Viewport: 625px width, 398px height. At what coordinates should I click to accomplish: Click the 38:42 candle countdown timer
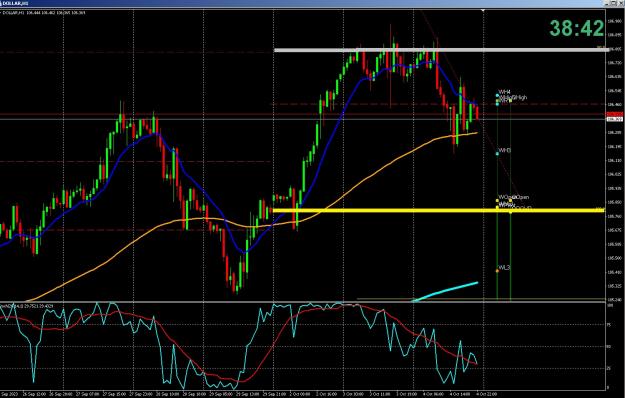tap(577, 28)
